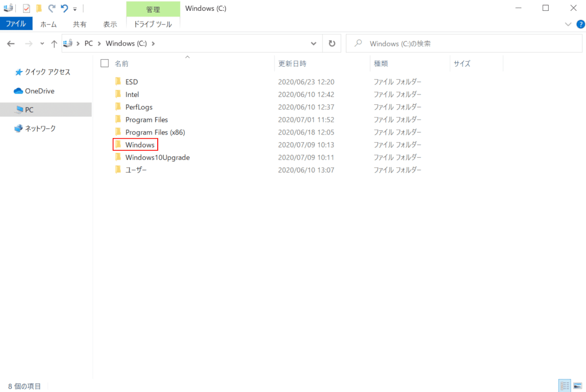Toggle the select-all checkbox in header

[x=105, y=64]
